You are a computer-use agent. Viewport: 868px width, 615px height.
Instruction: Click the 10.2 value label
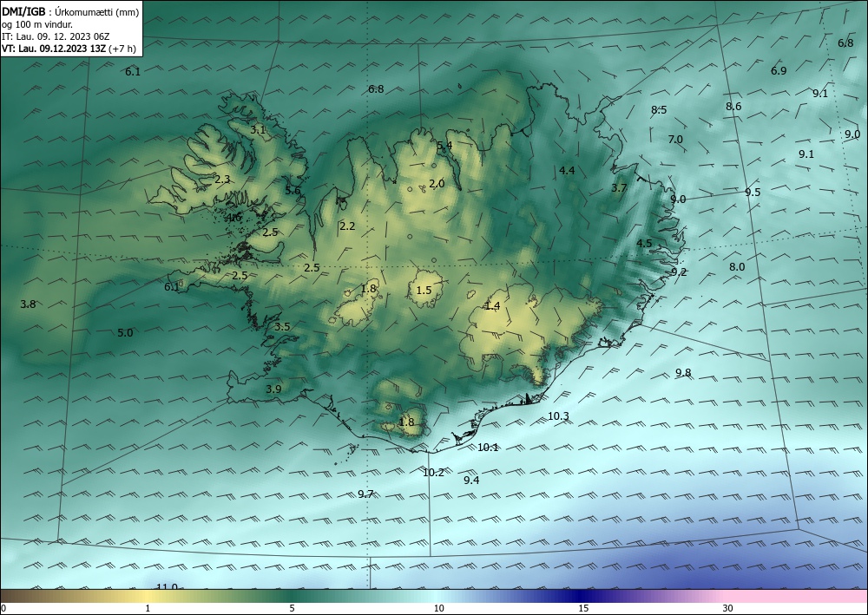tap(433, 473)
